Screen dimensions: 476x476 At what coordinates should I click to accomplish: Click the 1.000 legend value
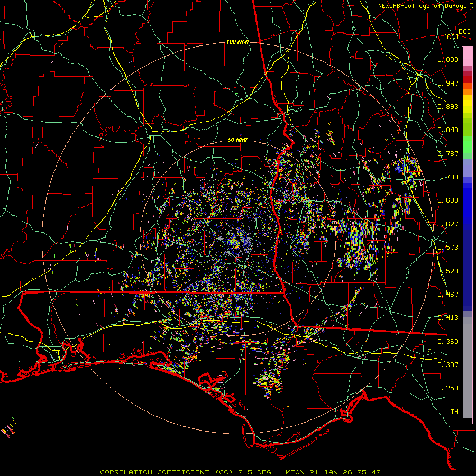pyautogui.click(x=448, y=59)
